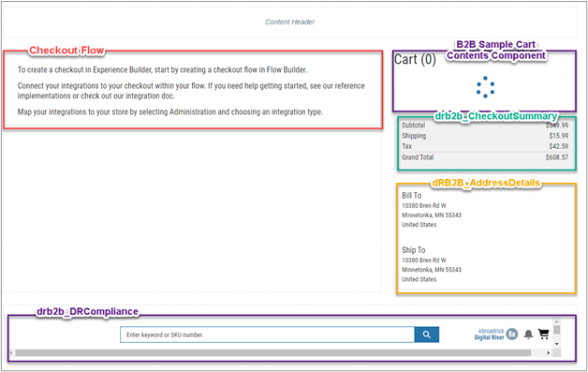Click the horizontal scrollbar thumb
This screenshot has height=372, width=588.
(x=273, y=353)
